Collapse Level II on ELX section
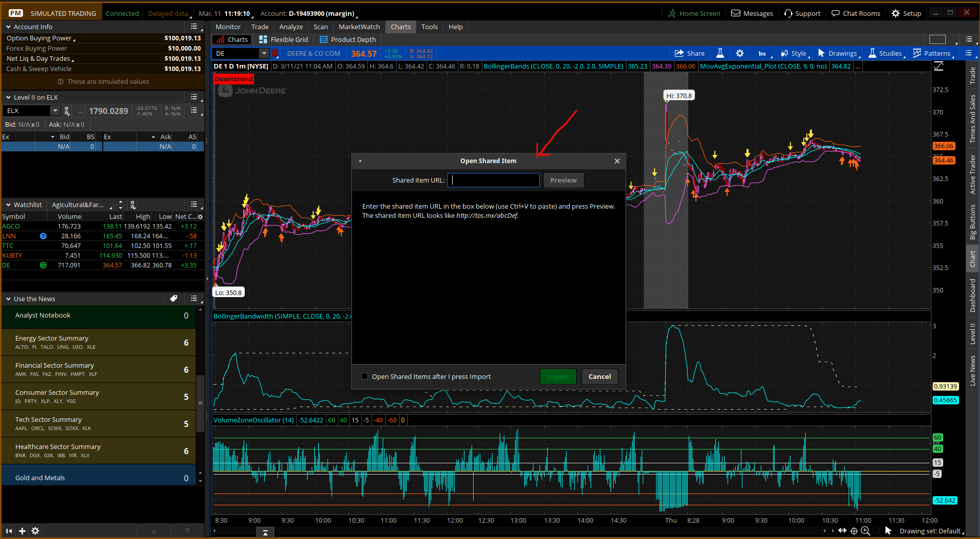 point(9,97)
